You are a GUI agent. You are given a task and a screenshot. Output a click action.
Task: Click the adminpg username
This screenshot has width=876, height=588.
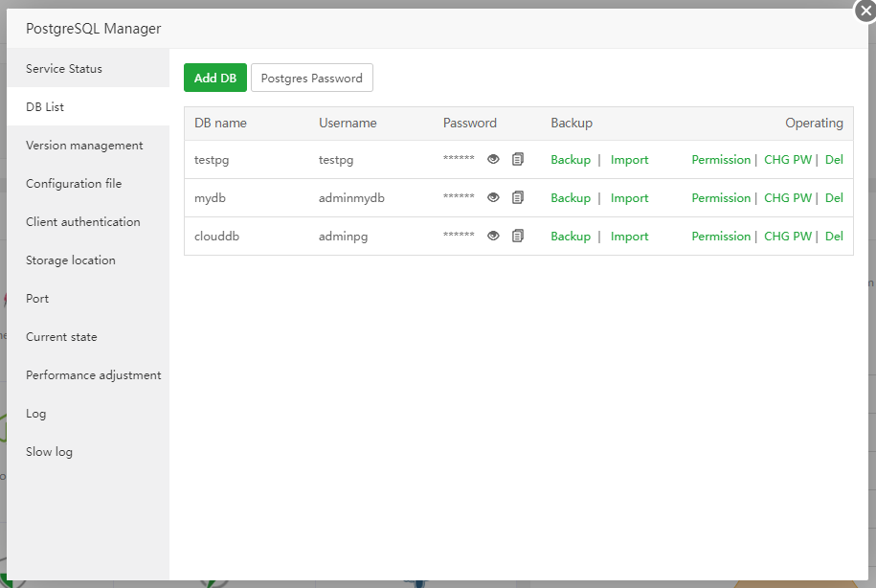343,237
